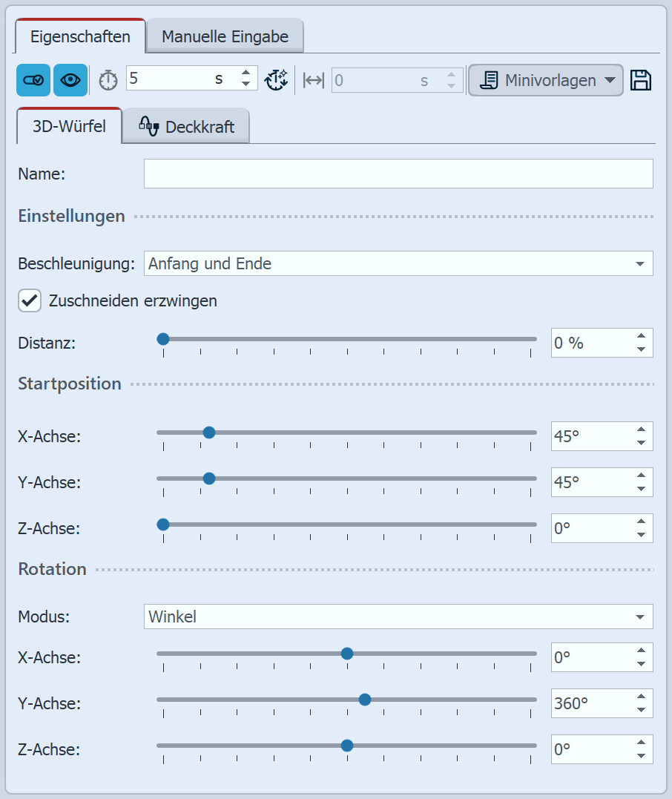Toggle the eye visibility icon

(70, 80)
